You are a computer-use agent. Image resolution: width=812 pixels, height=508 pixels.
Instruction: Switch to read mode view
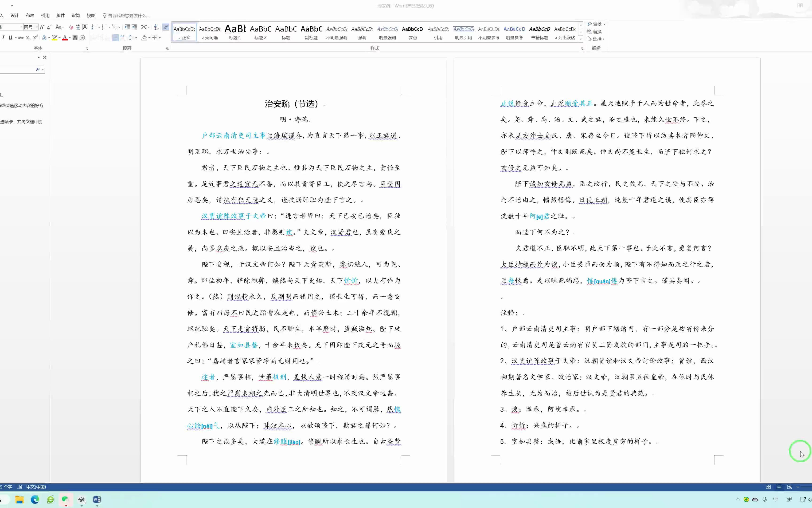click(768, 487)
